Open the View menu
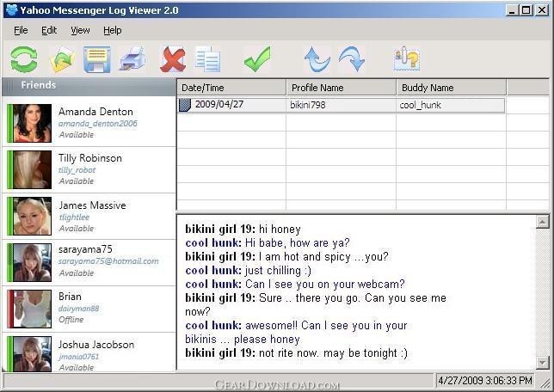554x392 pixels. tap(80, 30)
